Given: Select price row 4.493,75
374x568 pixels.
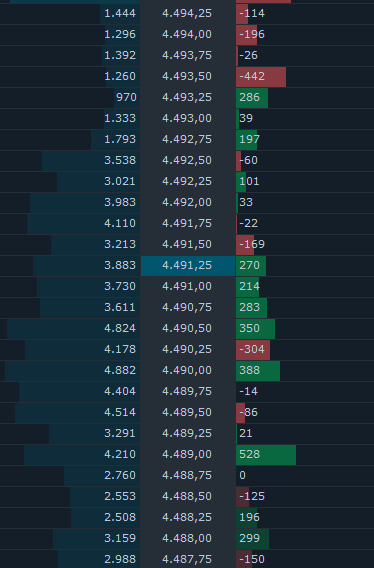Looking at the screenshot, I should tap(187, 55).
